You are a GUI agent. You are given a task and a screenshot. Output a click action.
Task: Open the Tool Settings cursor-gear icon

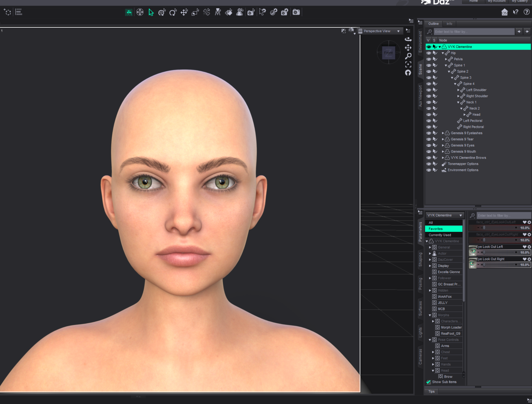coord(263,12)
